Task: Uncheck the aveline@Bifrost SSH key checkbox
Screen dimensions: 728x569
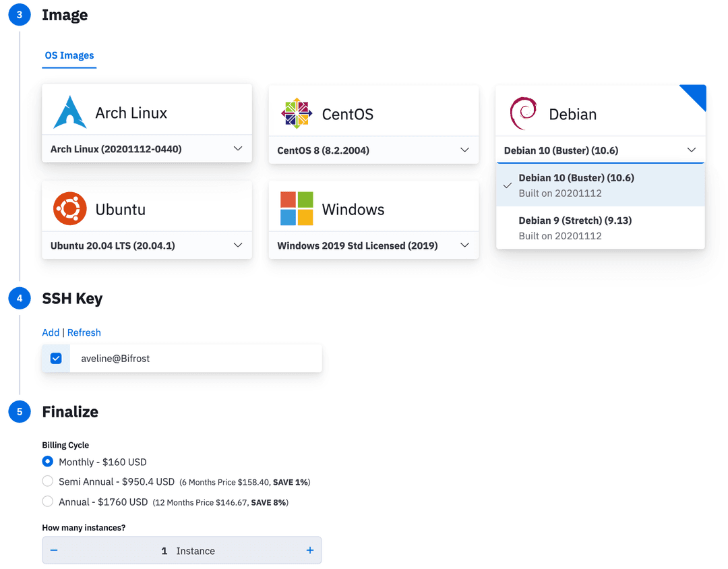Action: (x=56, y=359)
